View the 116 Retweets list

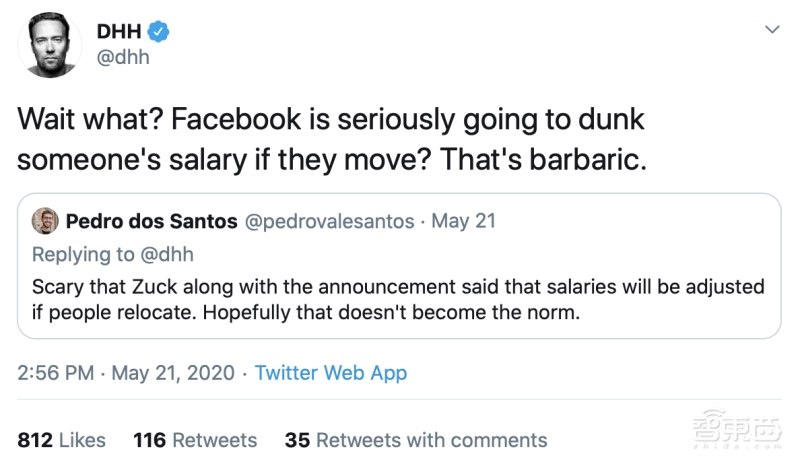coord(194,440)
